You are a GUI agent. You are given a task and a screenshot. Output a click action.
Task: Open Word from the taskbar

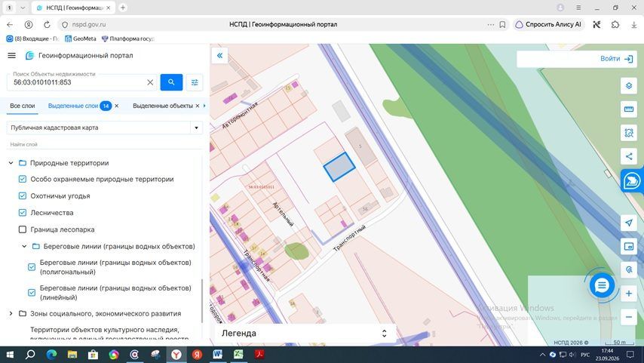217,355
